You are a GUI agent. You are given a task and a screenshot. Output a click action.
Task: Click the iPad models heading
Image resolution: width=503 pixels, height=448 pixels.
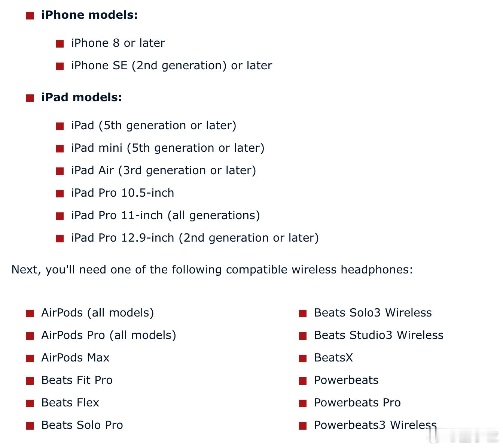pyautogui.click(x=82, y=97)
